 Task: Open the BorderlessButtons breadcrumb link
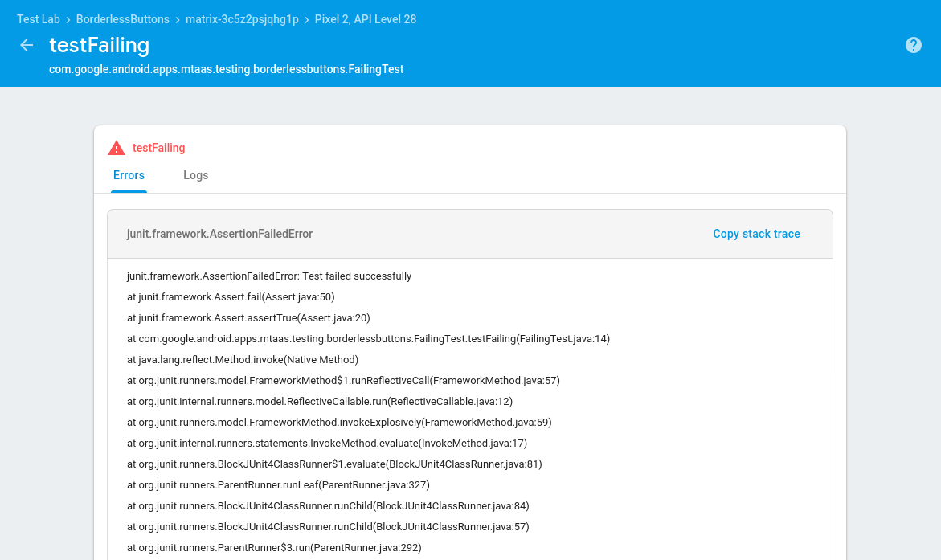tap(123, 19)
